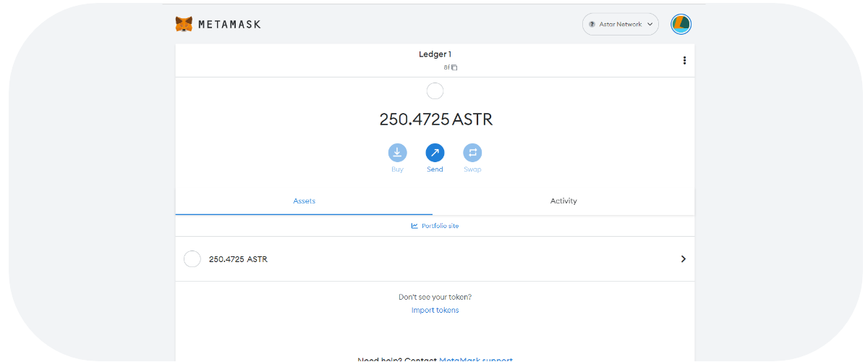The image size is (868, 362).
Task: Click the question mark network icon
Action: (x=592, y=24)
